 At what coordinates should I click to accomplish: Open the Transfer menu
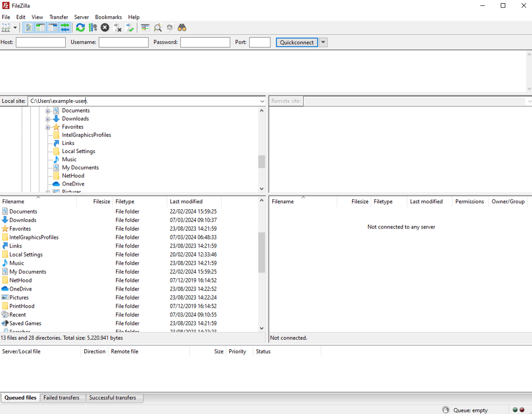pyautogui.click(x=58, y=17)
